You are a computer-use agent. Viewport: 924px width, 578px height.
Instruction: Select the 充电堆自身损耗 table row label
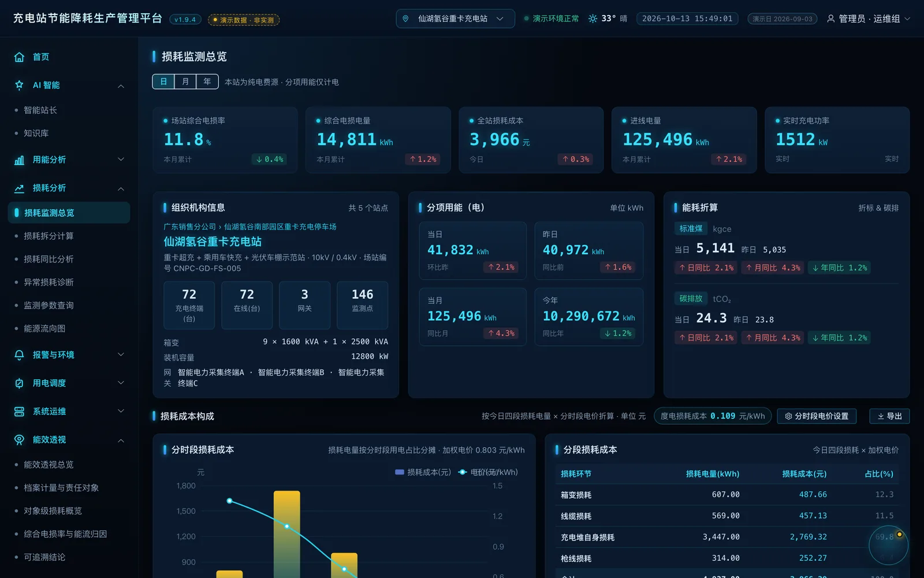pyautogui.click(x=587, y=538)
